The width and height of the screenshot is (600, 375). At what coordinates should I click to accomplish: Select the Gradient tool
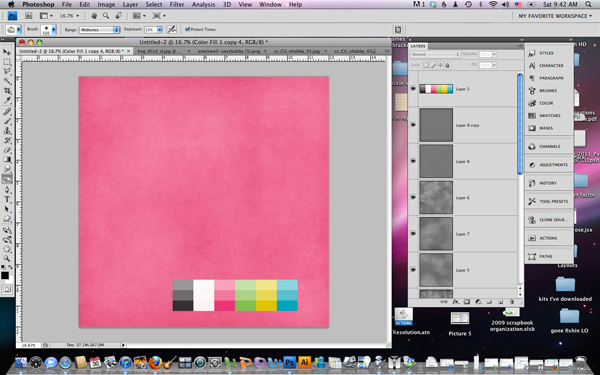tap(7, 160)
